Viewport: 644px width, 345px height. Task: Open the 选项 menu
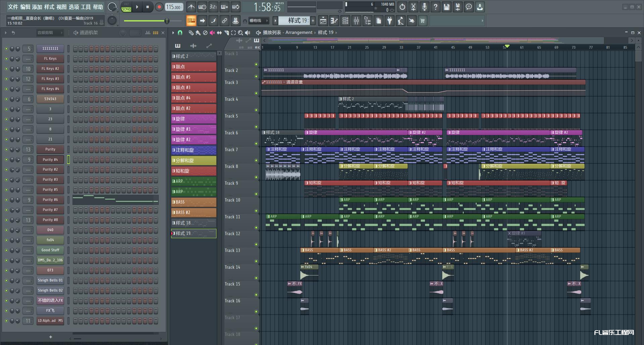(x=74, y=7)
